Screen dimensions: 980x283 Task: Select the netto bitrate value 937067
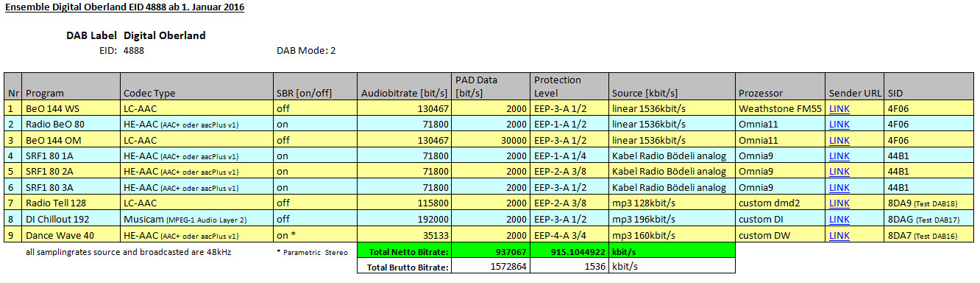[x=491, y=251]
